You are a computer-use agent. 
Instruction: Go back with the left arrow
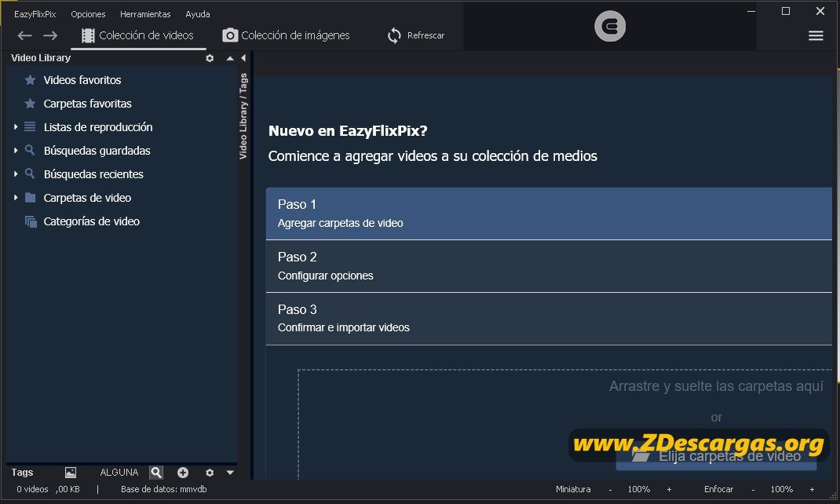tap(24, 35)
